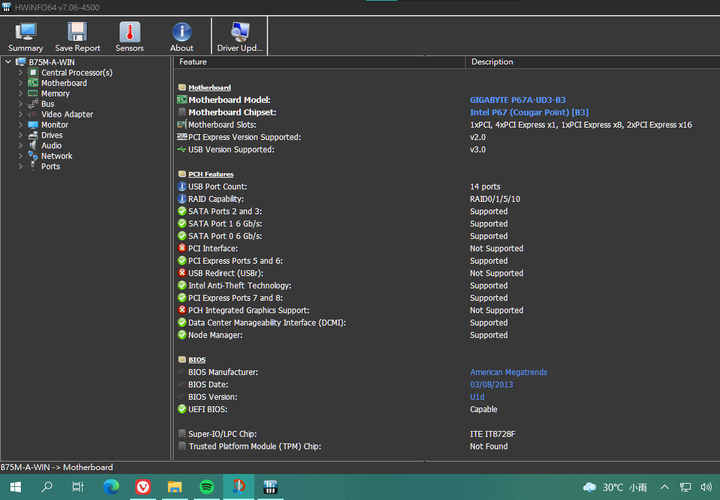Click the volume icon in system tray
This screenshot has height=500, width=720.
(x=706, y=487)
